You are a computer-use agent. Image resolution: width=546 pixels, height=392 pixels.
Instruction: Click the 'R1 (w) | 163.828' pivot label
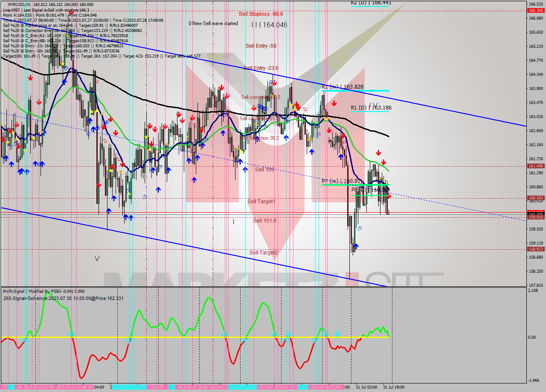tap(343, 86)
